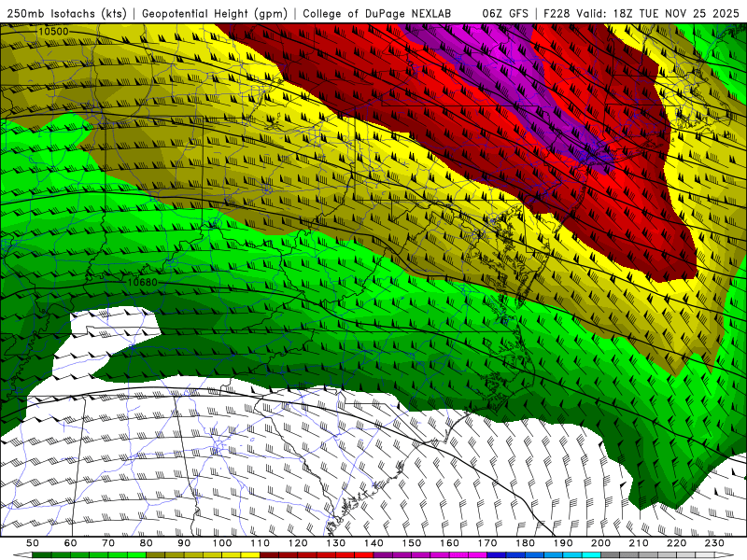The height and width of the screenshot is (560, 747).
Task: Click the left arrow end of color bar
Action: pyautogui.click(x=22, y=555)
